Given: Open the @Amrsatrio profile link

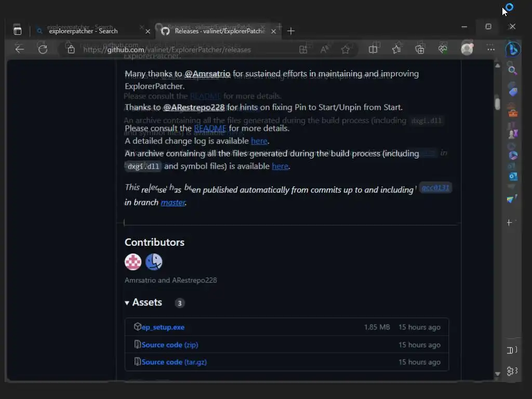Looking at the screenshot, I should (x=207, y=74).
